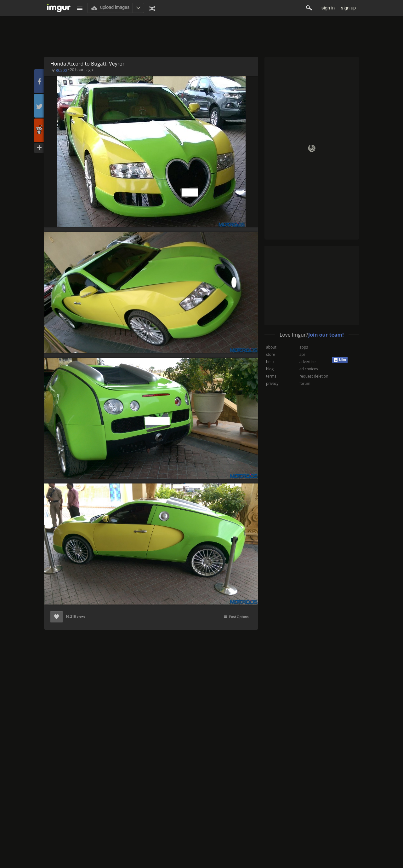This screenshot has height=868, width=403.
Task: Click the random shuffle icon
Action: 152,9
